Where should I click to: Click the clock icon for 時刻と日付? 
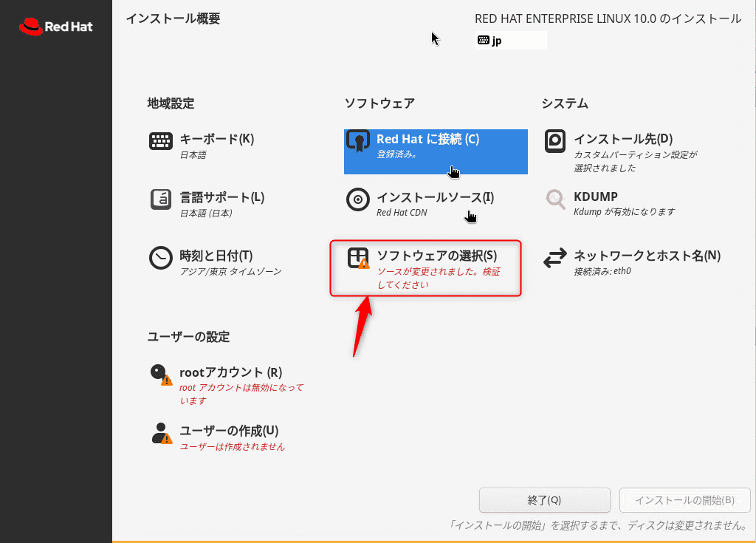pos(160,258)
